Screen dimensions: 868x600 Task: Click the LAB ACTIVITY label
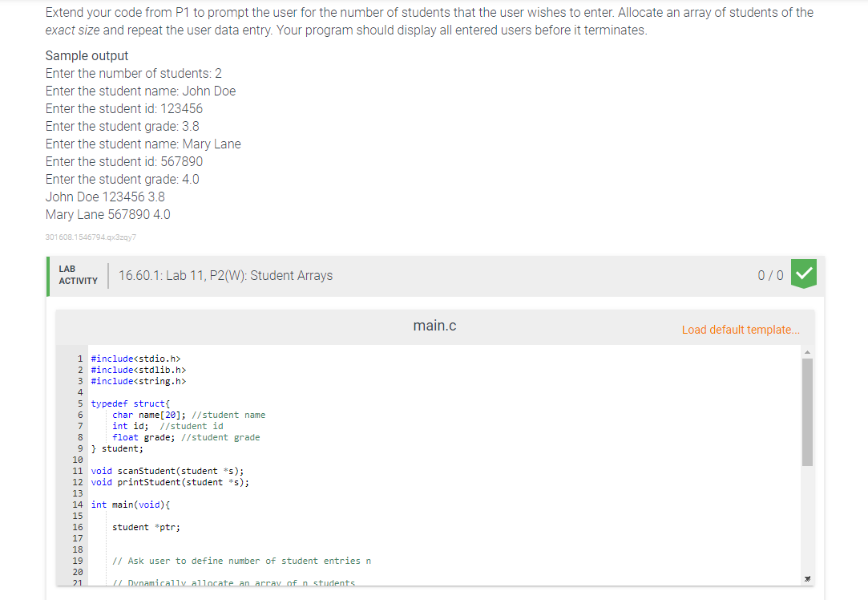tap(78, 274)
